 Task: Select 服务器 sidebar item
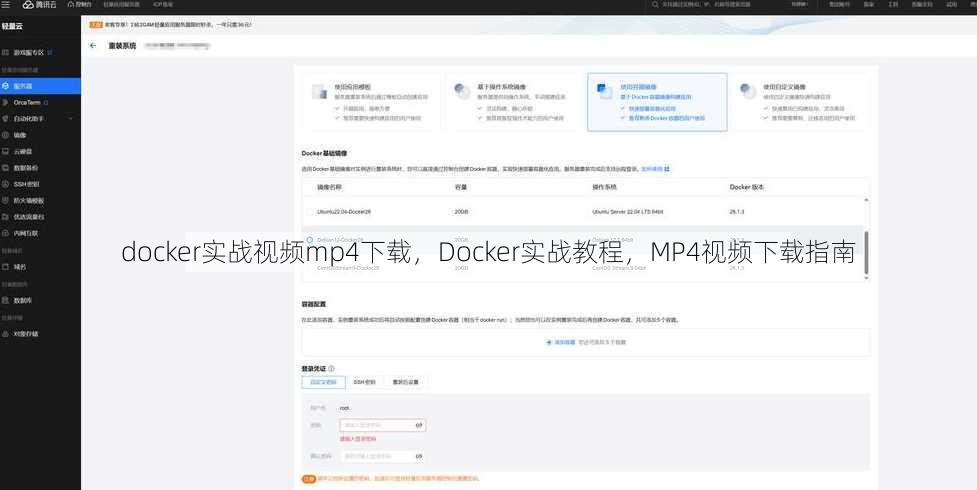41,86
